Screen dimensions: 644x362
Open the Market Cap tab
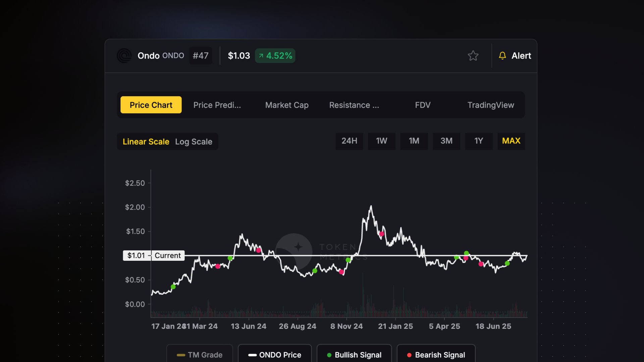pyautogui.click(x=287, y=105)
